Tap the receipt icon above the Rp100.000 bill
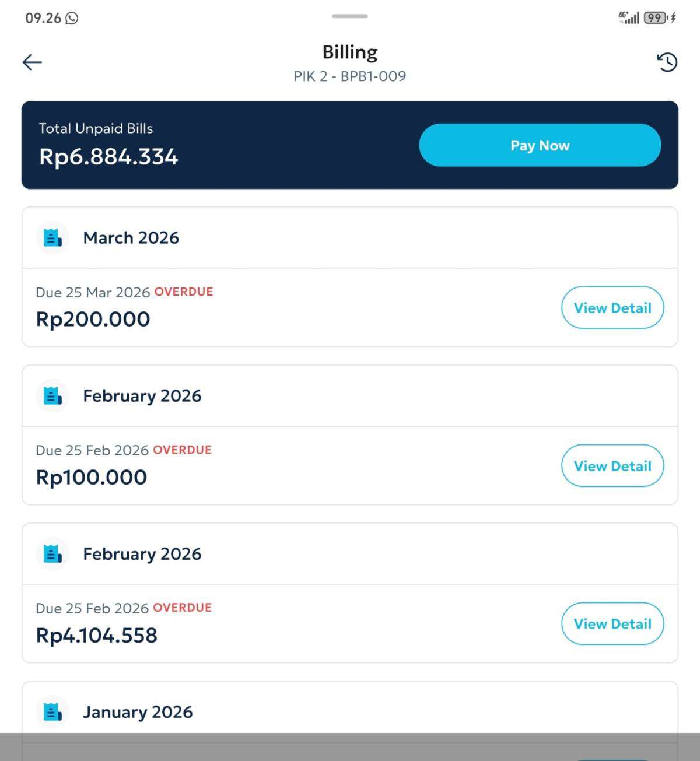The height and width of the screenshot is (761, 700). [52, 396]
